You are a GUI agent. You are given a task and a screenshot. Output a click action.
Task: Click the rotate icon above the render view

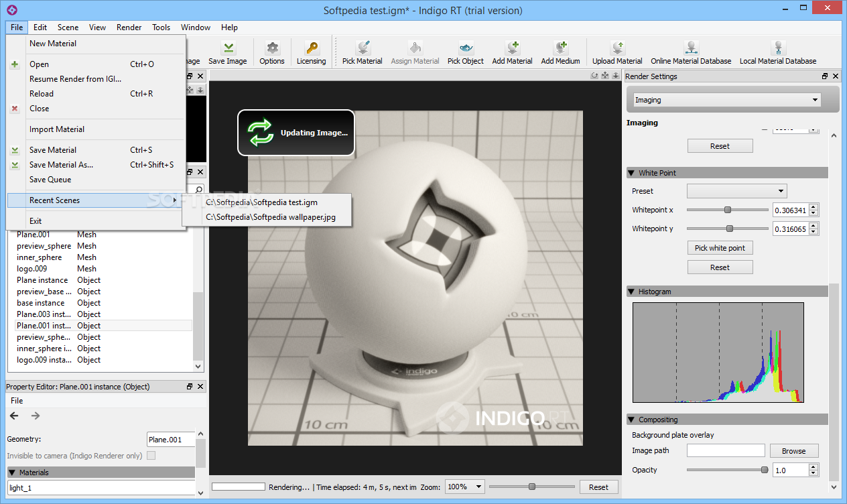594,76
